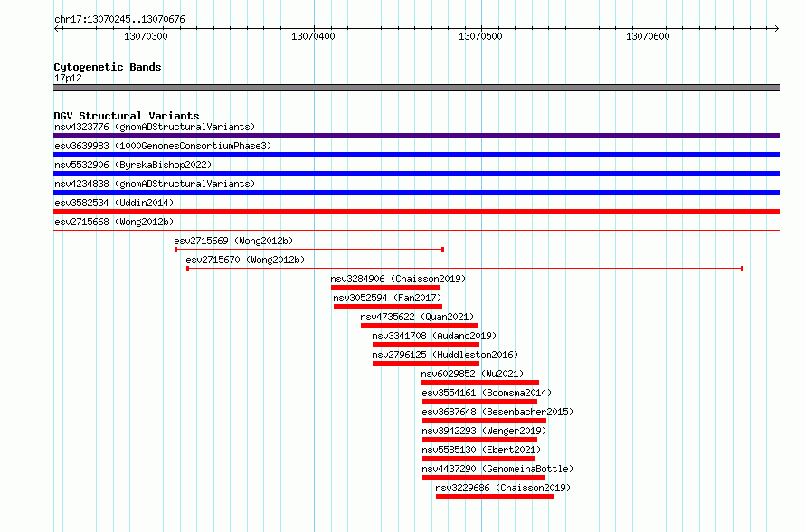The height and width of the screenshot is (532, 805).
Task: Click red bar under nsv5585130 Ebert2021
Action: 479,459
